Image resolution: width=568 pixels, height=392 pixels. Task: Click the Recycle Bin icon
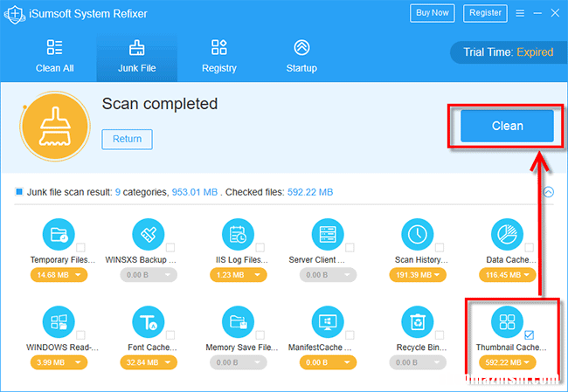click(418, 322)
